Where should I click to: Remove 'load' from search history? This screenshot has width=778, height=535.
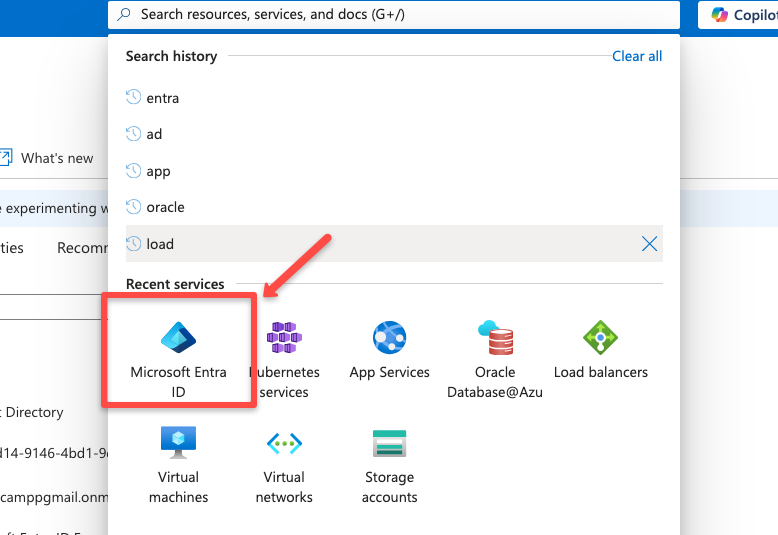[x=649, y=244]
